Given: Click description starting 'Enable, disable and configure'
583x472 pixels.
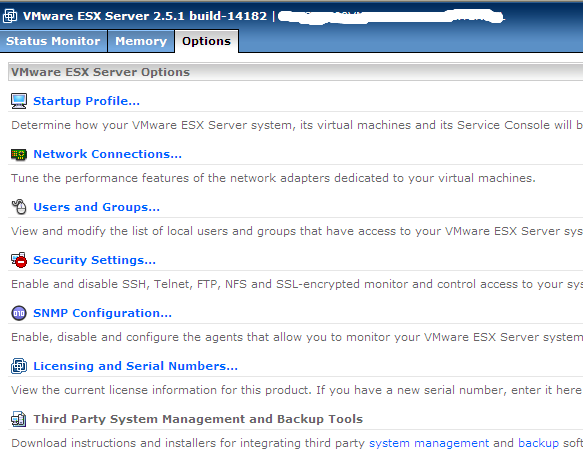Looking at the screenshot, I should [297, 337].
